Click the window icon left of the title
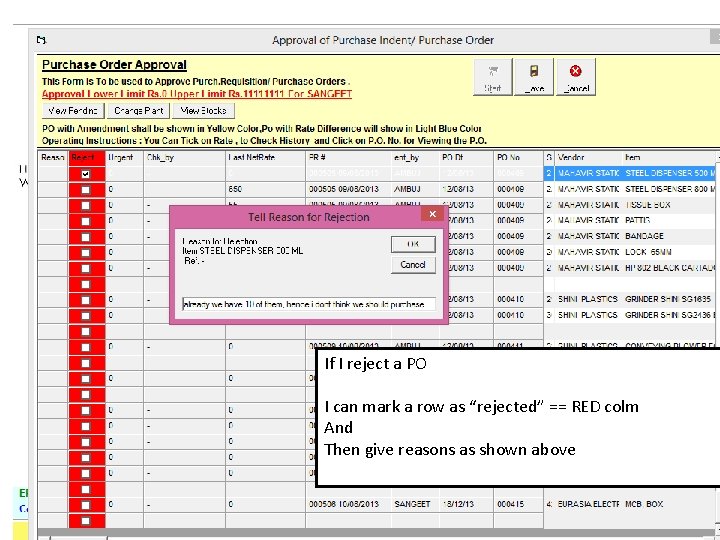Screen dimensions: 720x540 (x=42, y=40)
